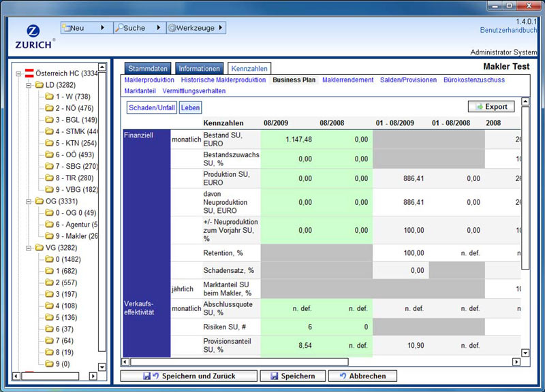545x392 pixels.
Task: Open the Maklerrendement sub-tab
Action: [x=347, y=80]
